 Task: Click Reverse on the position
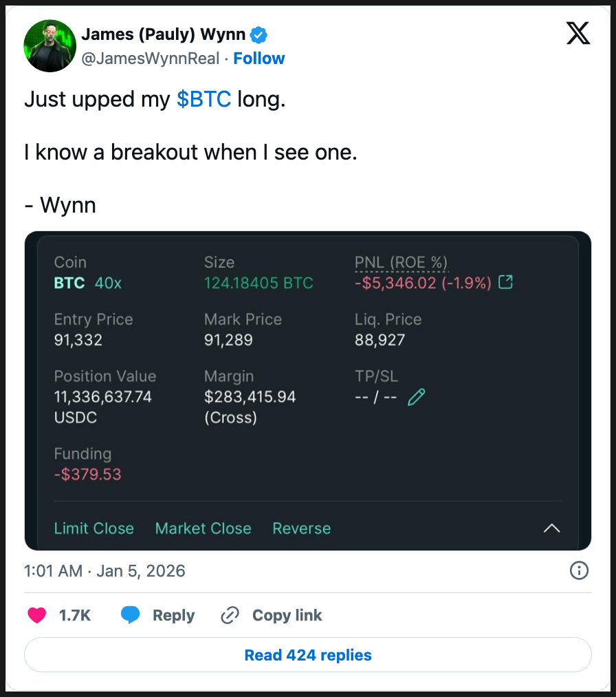(x=302, y=528)
